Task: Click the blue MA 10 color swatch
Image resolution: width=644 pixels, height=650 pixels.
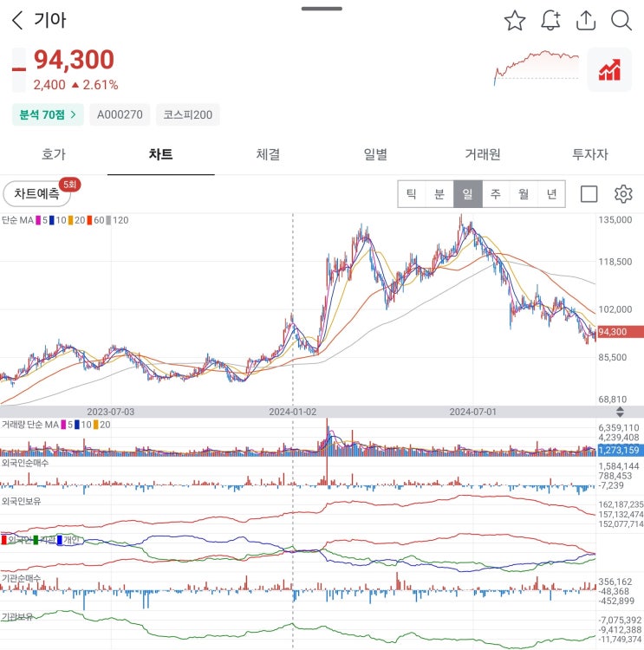Action: tap(52, 220)
